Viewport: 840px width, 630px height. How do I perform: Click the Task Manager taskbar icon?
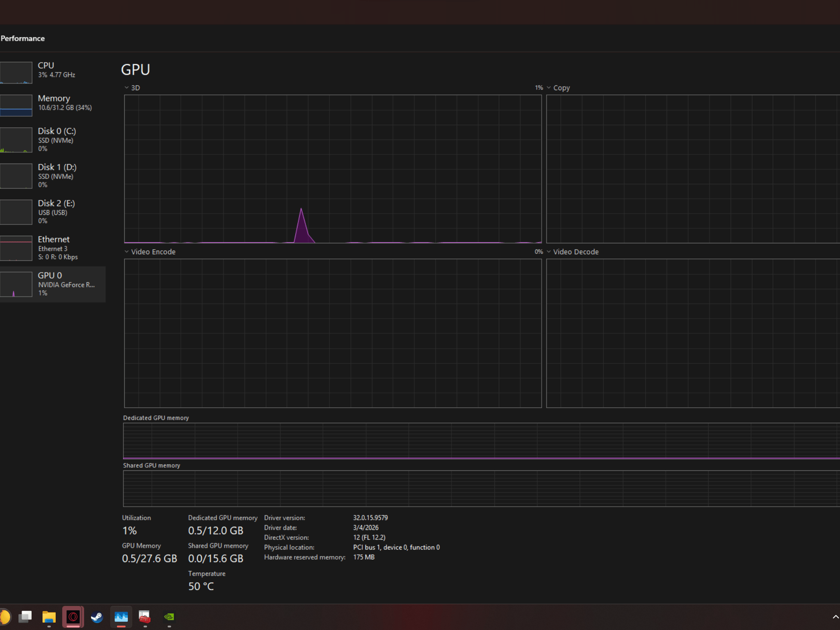[x=121, y=616]
